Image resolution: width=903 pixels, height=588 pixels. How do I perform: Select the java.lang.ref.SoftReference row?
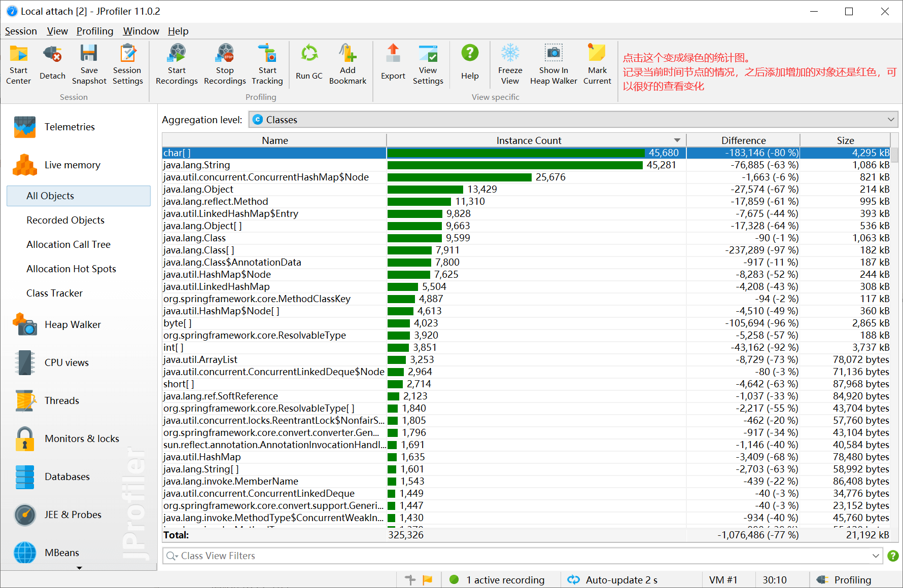click(527, 396)
